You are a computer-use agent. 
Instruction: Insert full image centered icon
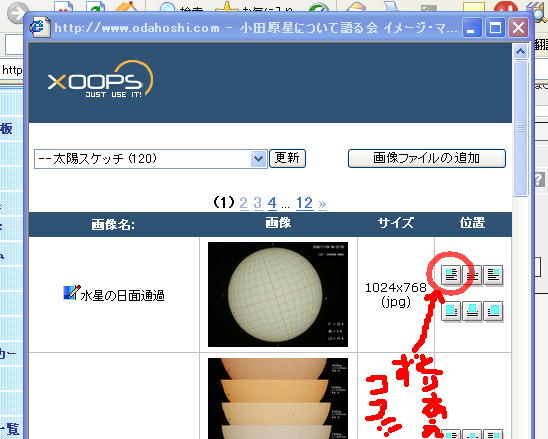click(472, 311)
